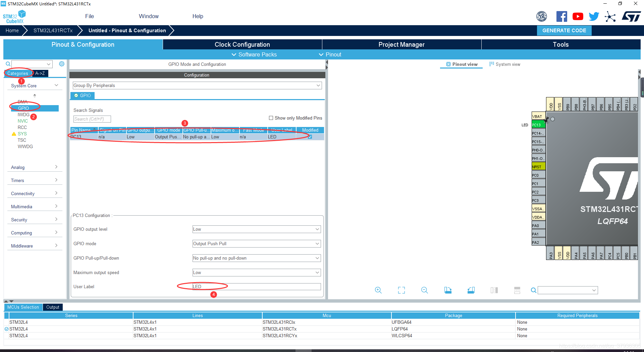The image size is (644, 352).
Task: Select RCC in System Core list
Action: click(x=22, y=127)
